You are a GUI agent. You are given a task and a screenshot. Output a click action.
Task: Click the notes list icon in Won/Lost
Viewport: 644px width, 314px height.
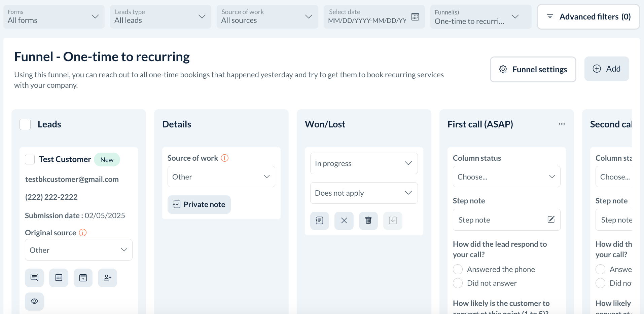[320, 221]
